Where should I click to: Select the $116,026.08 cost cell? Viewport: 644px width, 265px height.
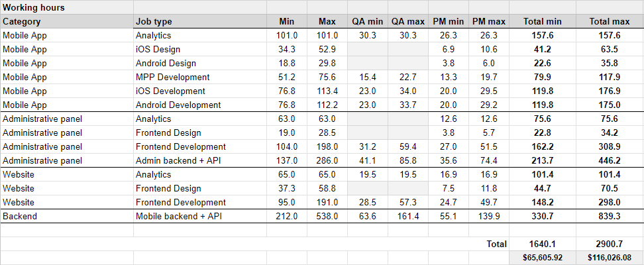pyautogui.click(x=609, y=258)
